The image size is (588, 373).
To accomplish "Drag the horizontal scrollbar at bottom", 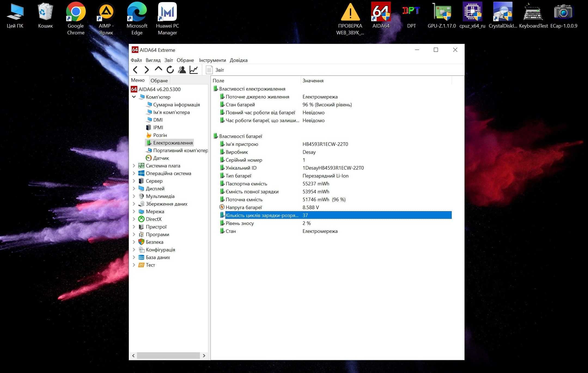I will pos(169,355).
